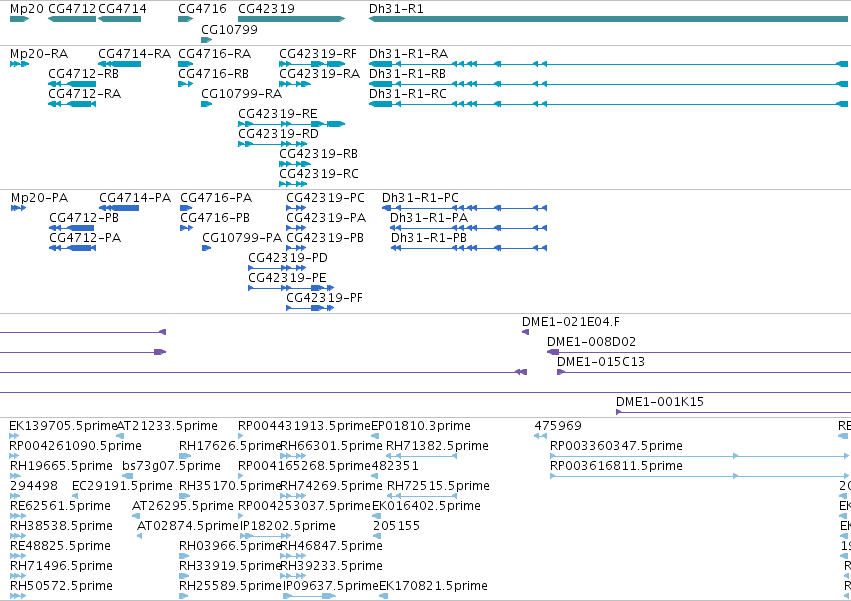Viewport: 851px width, 601px height.
Task: Click the CG42319-PC protein label
Action: click(326, 198)
